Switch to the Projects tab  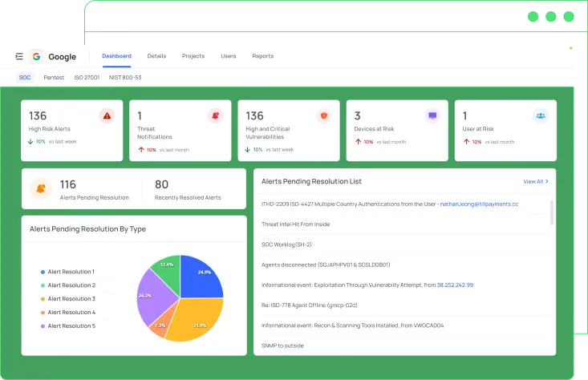click(x=193, y=56)
